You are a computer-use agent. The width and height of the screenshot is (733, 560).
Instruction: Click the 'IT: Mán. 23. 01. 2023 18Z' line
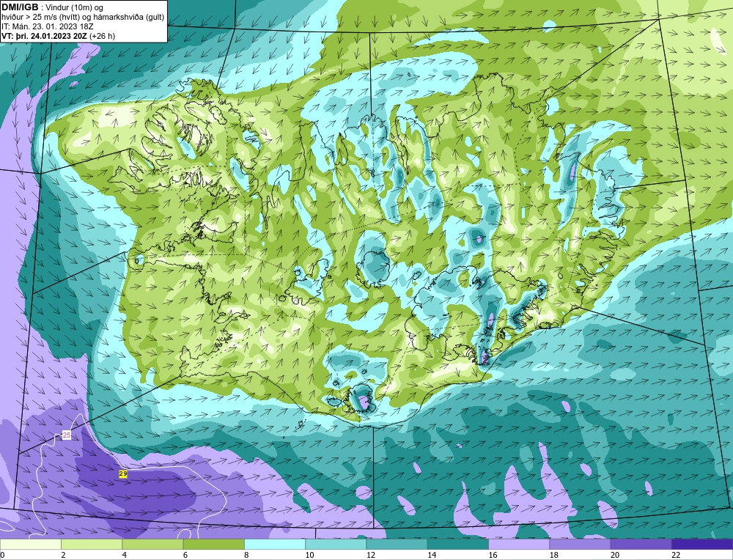click(x=47, y=26)
